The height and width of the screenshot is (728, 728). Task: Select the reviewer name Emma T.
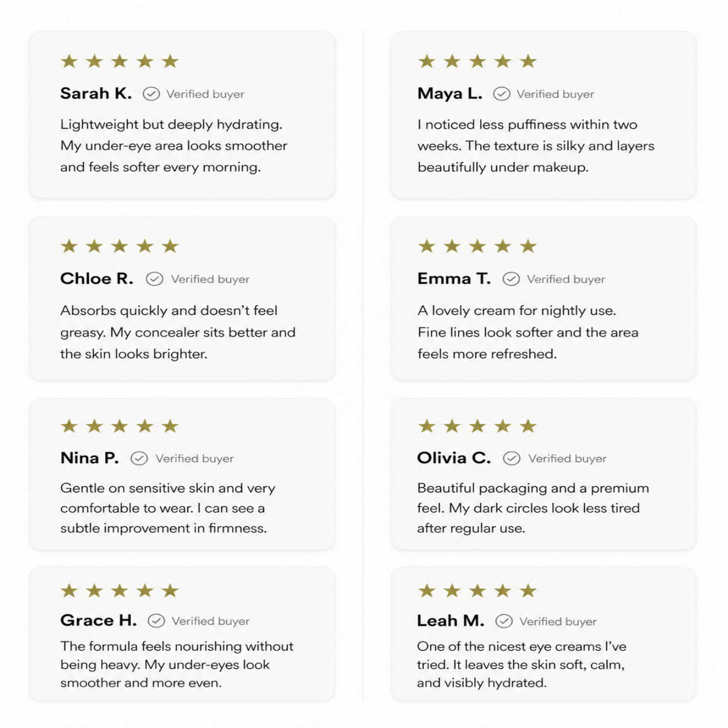click(454, 279)
